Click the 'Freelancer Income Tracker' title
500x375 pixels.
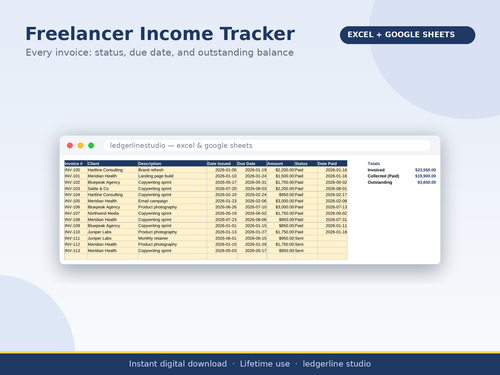160,34
